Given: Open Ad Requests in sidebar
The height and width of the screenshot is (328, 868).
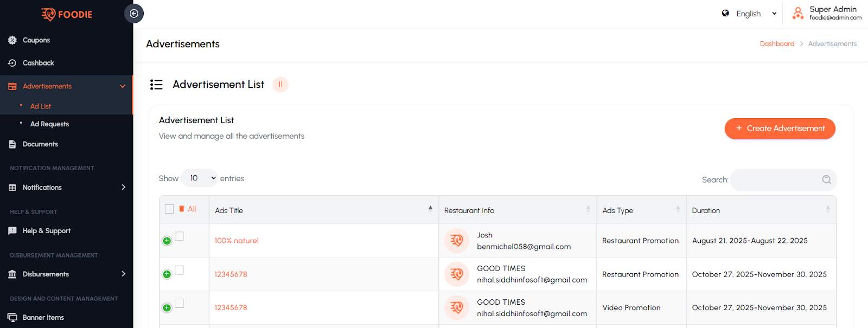Looking at the screenshot, I should click(x=49, y=124).
